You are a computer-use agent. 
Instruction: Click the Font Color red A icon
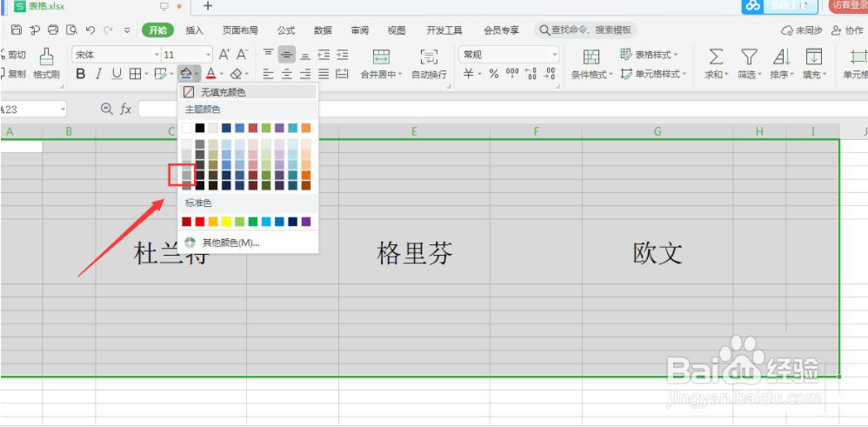coord(210,74)
